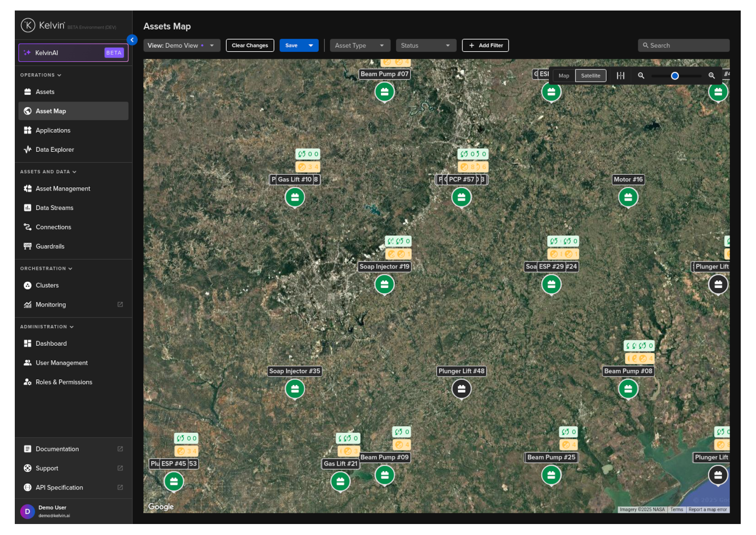The image size is (756, 535).
Task: Collapse sidebar with blue arrow button
Action: [x=132, y=40]
